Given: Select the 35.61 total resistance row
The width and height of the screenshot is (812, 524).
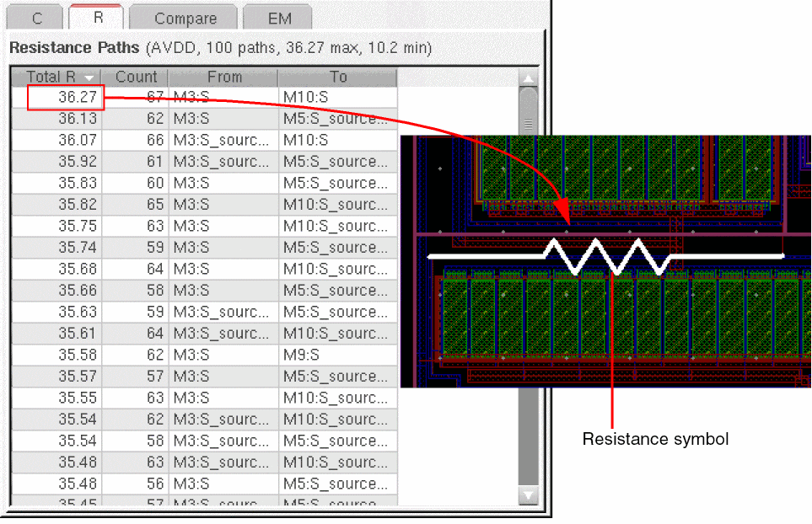Looking at the screenshot, I should pos(205,333).
